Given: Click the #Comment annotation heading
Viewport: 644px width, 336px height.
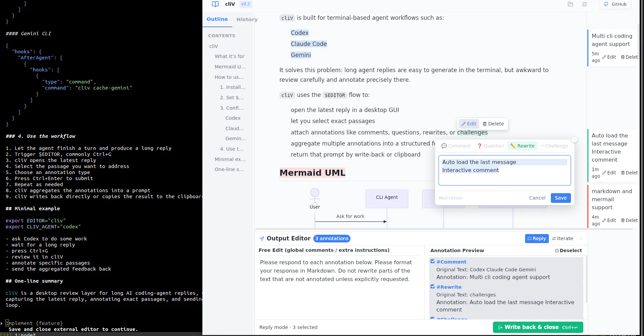Looking at the screenshot, I should [x=451, y=262].
